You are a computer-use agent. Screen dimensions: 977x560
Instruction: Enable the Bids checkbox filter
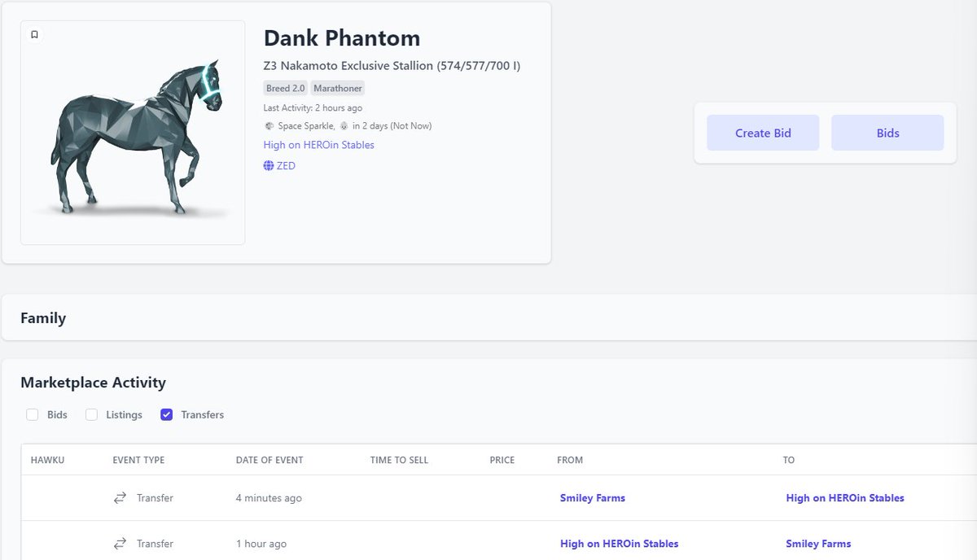[x=33, y=414]
